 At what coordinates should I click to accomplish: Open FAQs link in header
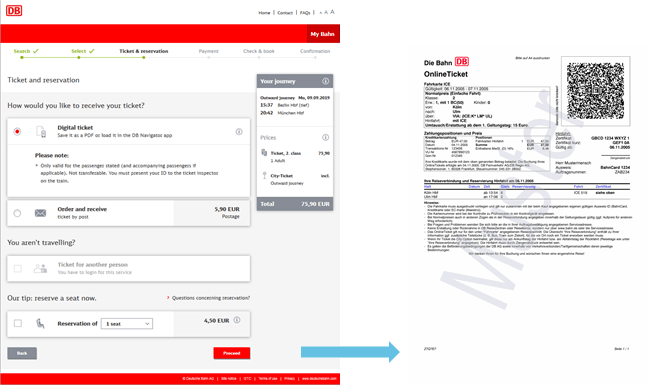pos(305,13)
